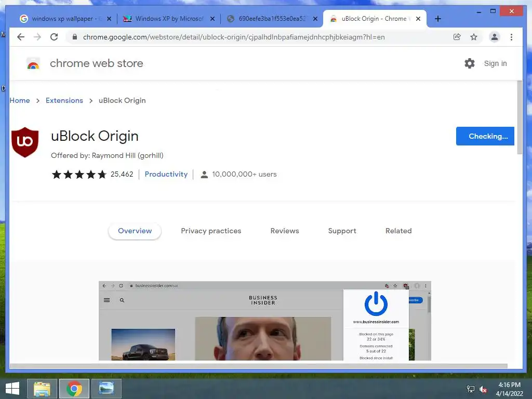Click the blue 'Checking...' button
The image size is (532, 399).
[x=485, y=136]
